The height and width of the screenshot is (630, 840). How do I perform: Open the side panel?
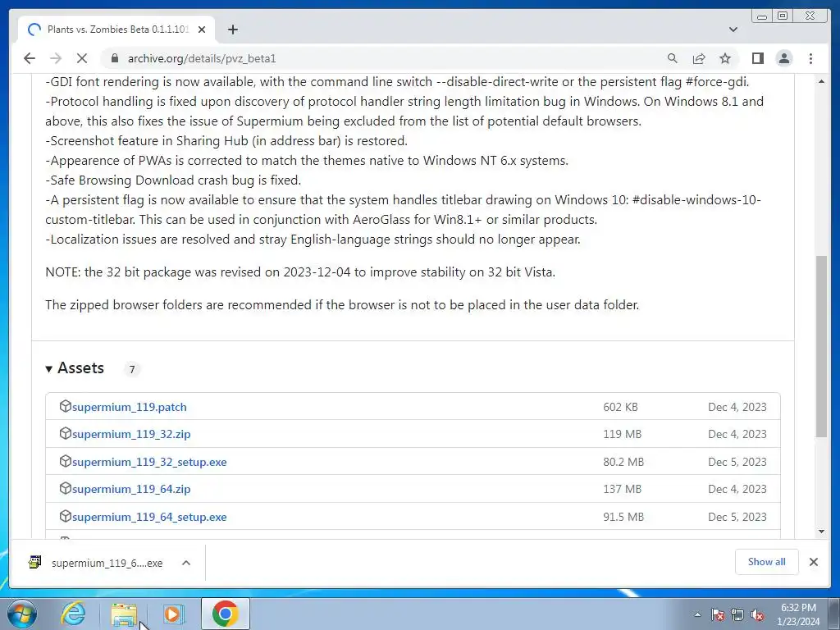(757, 58)
